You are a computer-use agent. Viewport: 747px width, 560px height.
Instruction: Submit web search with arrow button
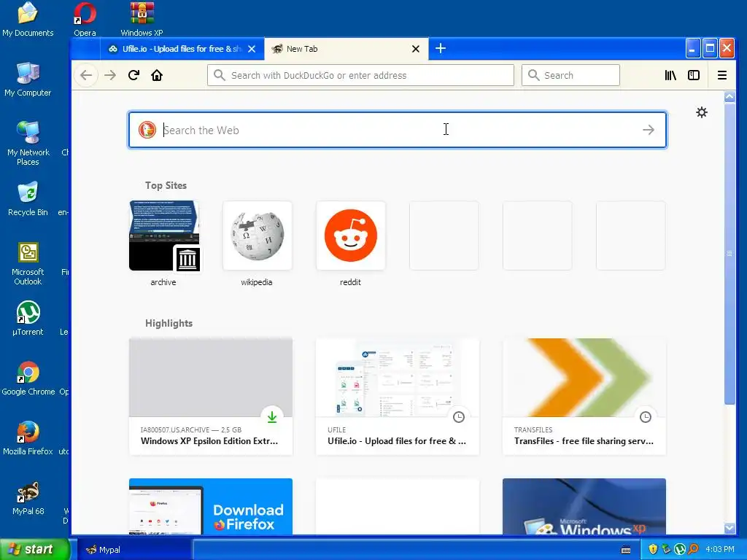(649, 130)
